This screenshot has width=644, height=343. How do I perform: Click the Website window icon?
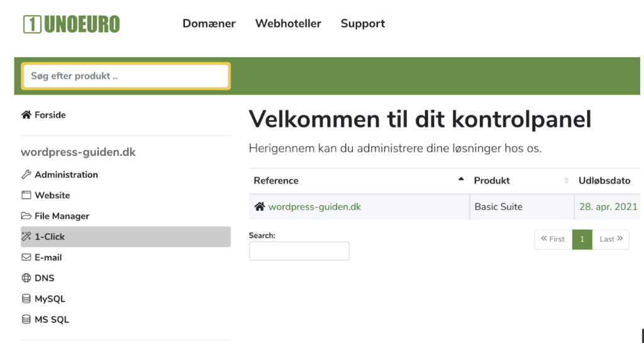(26, 195)
